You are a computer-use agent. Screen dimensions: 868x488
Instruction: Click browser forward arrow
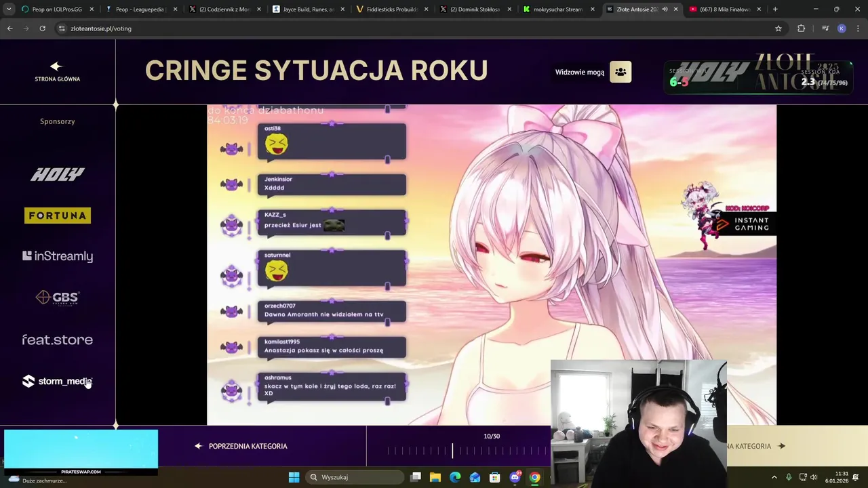(x=26, y=28)
